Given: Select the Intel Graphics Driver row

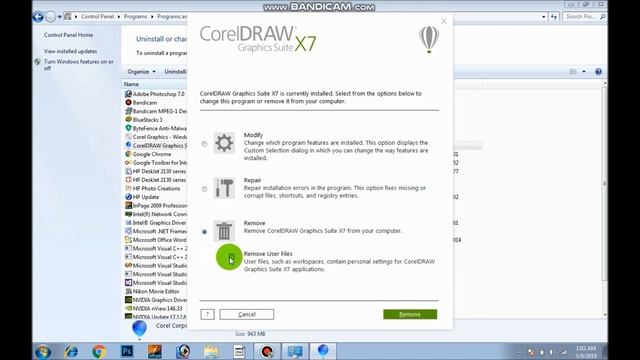Looking at the screenshot, I should [156, 222].
